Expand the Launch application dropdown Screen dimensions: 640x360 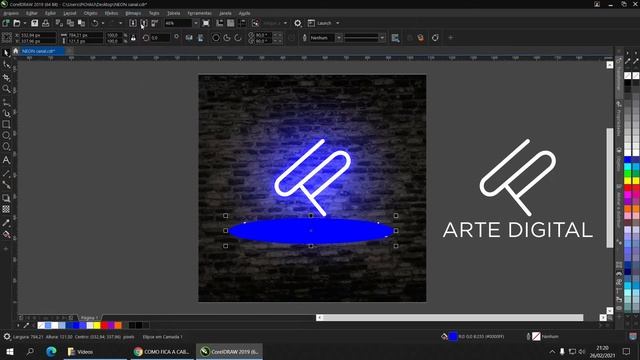338,23
